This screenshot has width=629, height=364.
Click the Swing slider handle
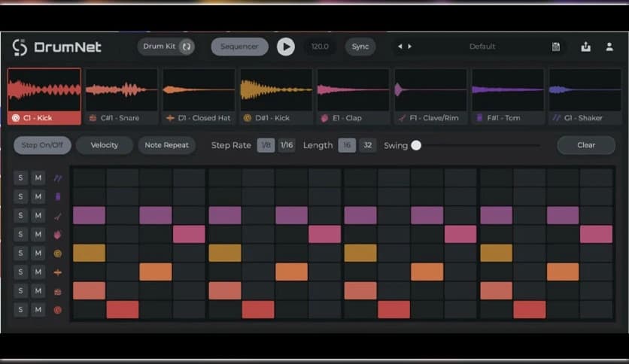pos(416,145)
